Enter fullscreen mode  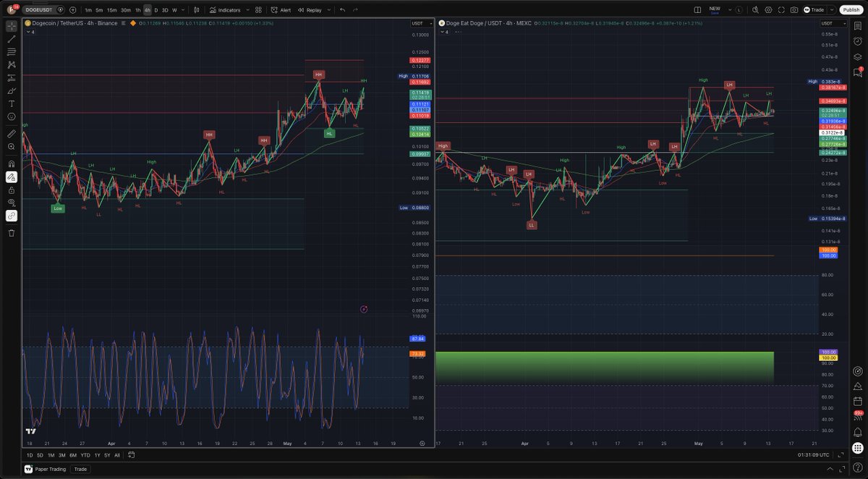click(x=781, y=10)
